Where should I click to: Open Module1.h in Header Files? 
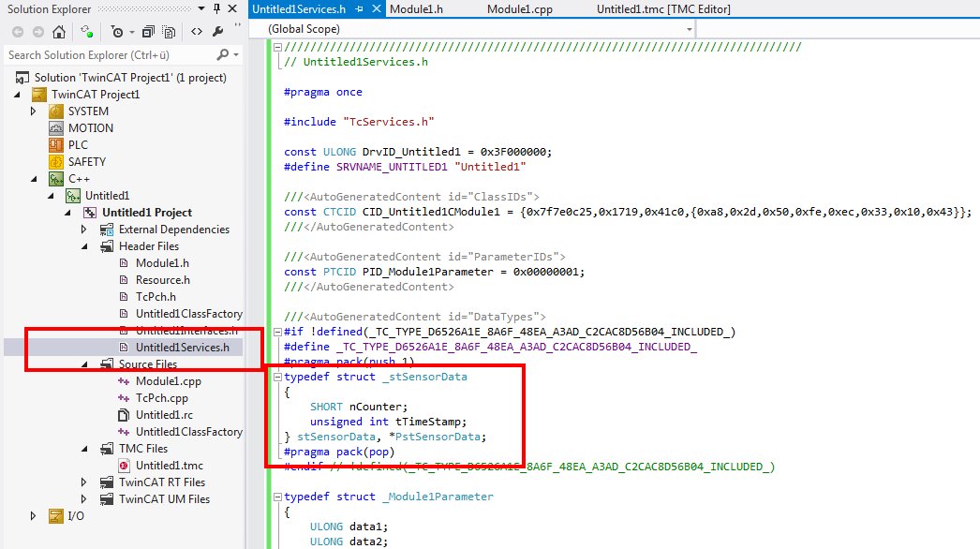tap(162, 263)
